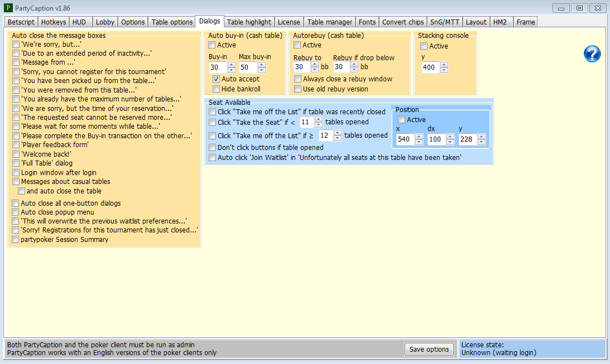
Task: Check the 'Welcome back!' option
Action: coord(16,154)
